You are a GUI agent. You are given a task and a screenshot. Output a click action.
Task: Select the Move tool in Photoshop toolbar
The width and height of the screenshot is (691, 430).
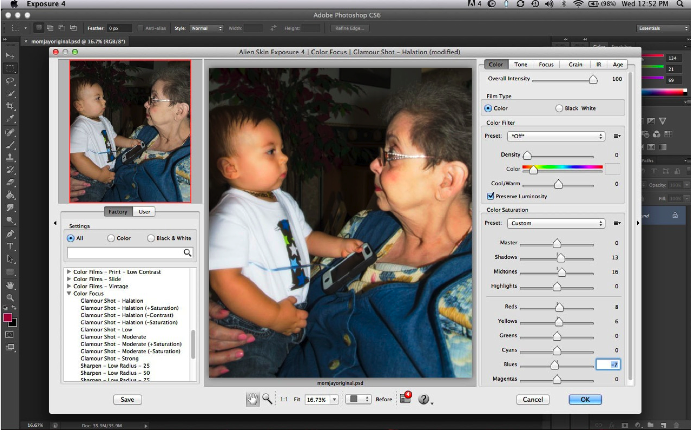point(10,56)
